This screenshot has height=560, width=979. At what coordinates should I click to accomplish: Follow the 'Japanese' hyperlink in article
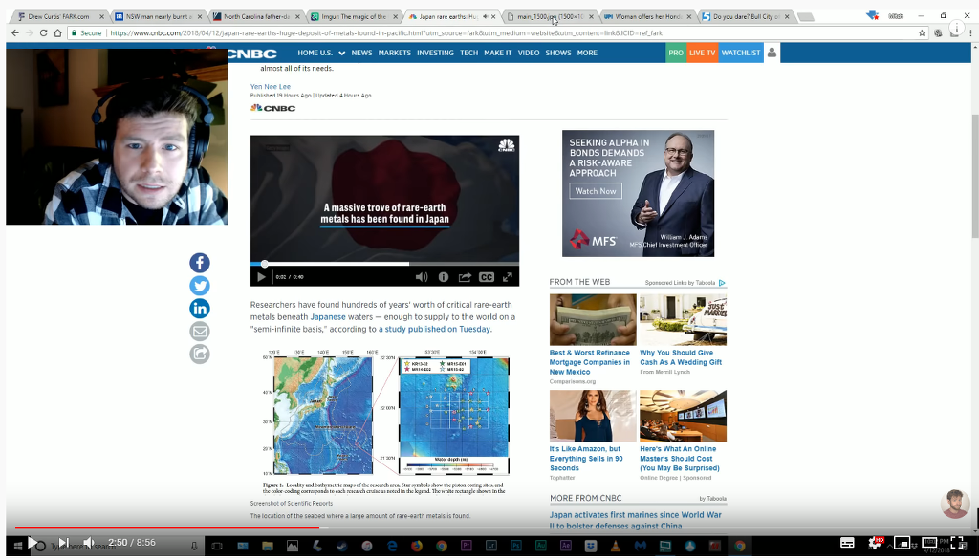[328, 317]
